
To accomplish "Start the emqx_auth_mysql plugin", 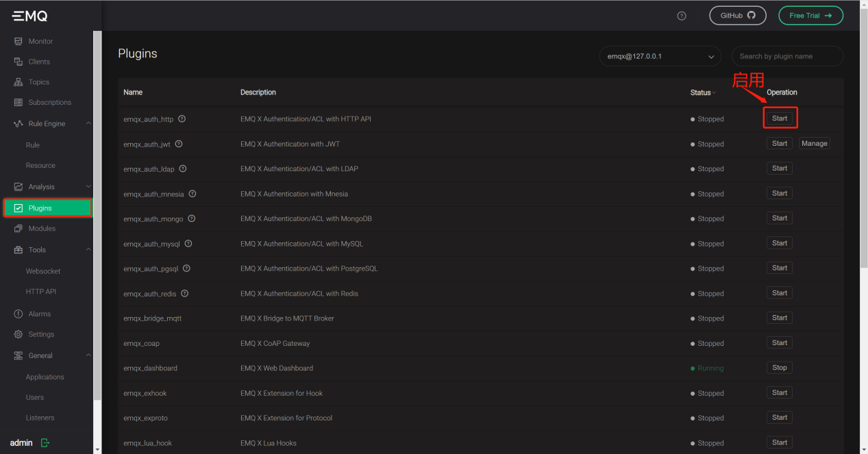I will pos(780,243).
